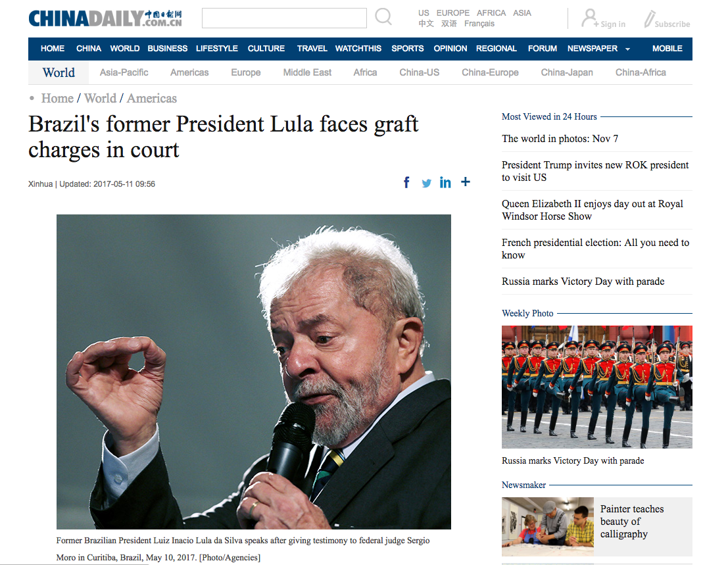The height and width of the screenshot is (565, 728).
Task: Share article on LinkedIn
Action: (x=445, y=182)
